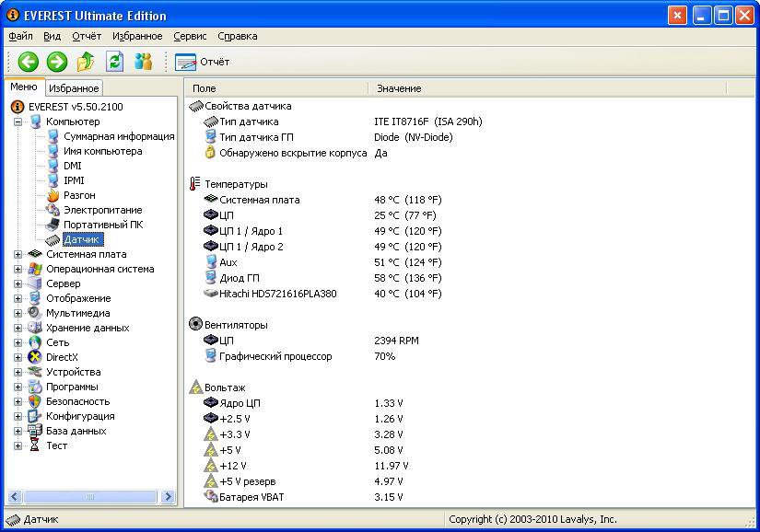Click the green Back arrow toolbar icon

pos(29,62)
